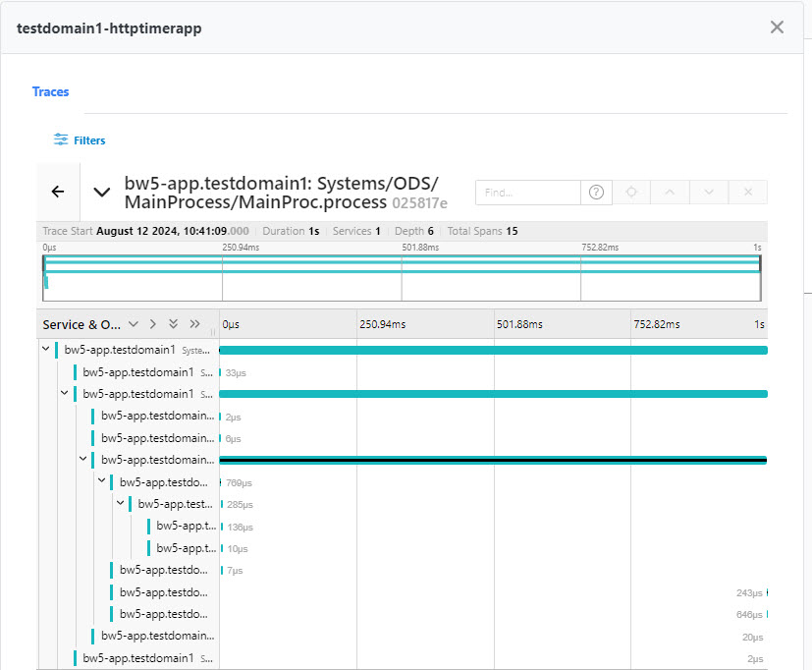Go to next search result with down arrow
This screenshot has height=670, width=812.
tap(709, 193)
